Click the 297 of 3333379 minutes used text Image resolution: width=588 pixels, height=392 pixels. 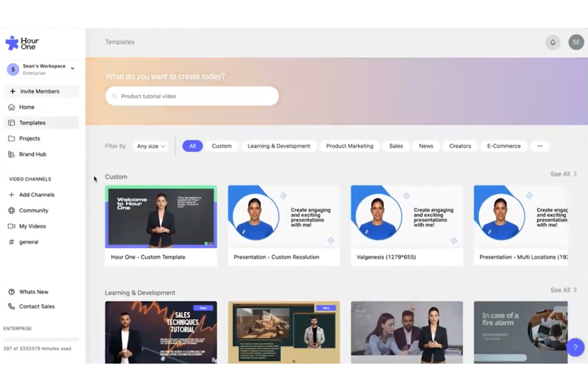pos(37,349)
